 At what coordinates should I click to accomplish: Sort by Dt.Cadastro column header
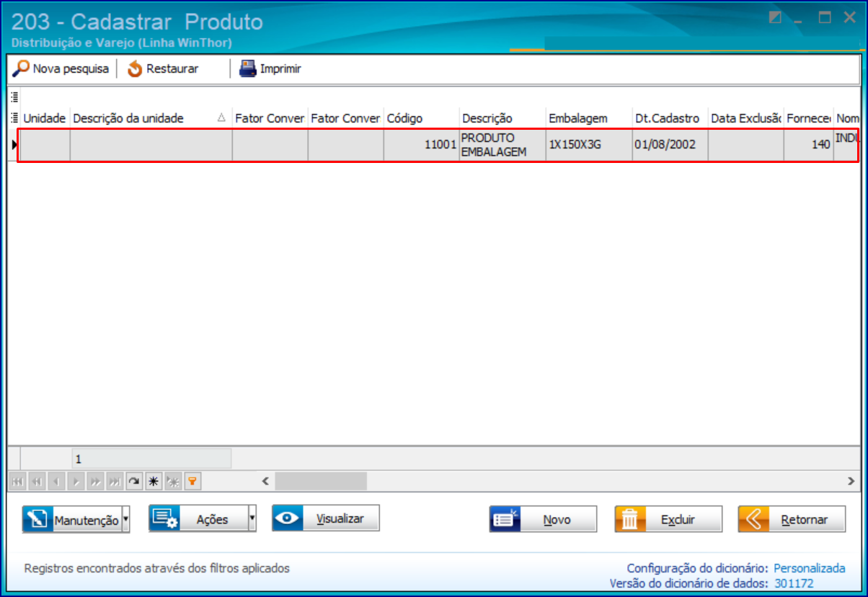point(670,118)
